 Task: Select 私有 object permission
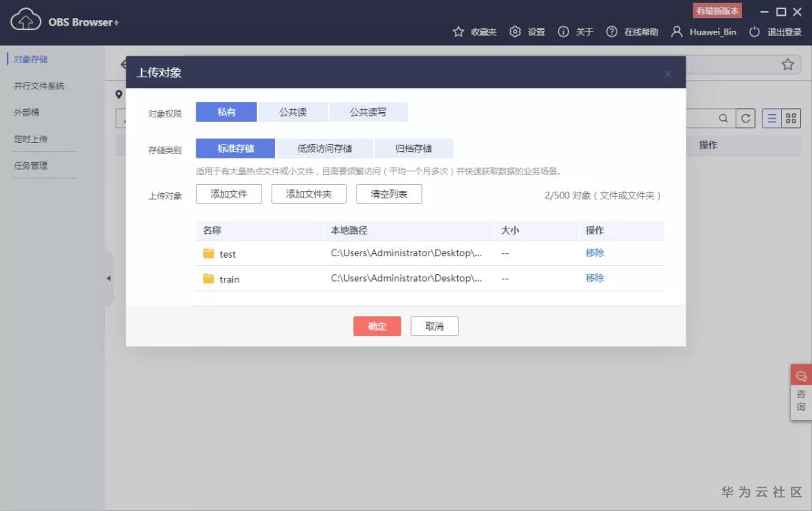226,112
